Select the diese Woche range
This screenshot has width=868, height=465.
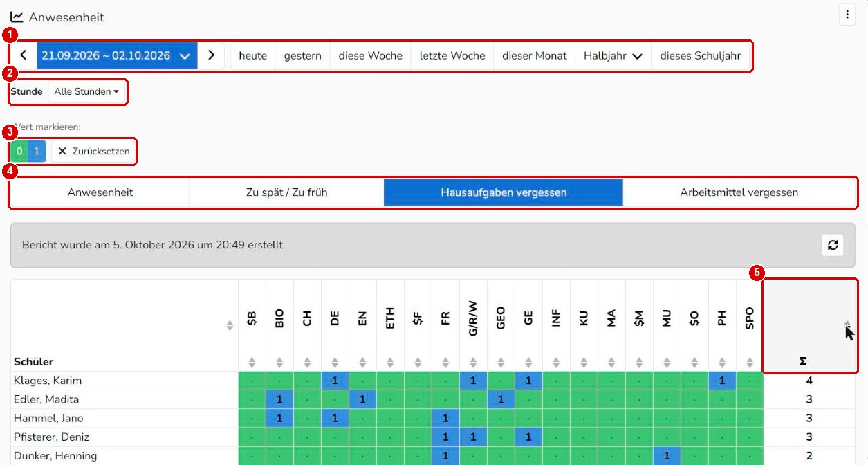[x=370, y=55]
